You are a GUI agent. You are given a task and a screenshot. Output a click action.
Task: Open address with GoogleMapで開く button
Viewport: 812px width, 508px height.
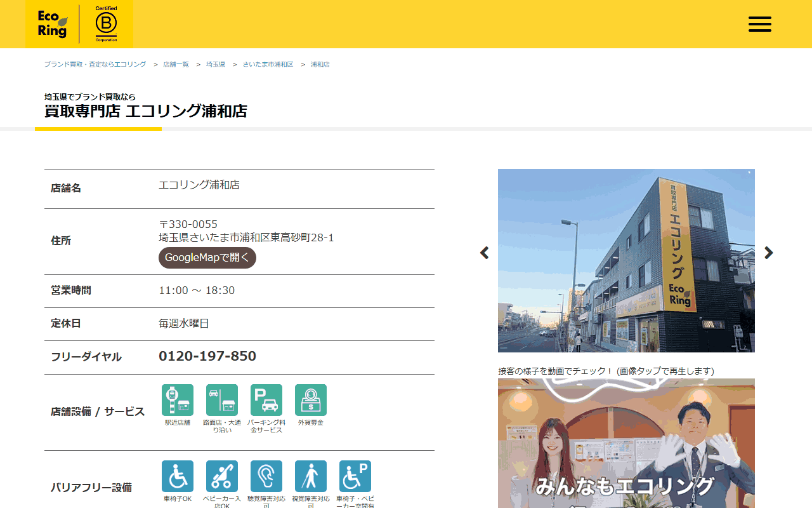pyautogui.click(x=207, y=258)
